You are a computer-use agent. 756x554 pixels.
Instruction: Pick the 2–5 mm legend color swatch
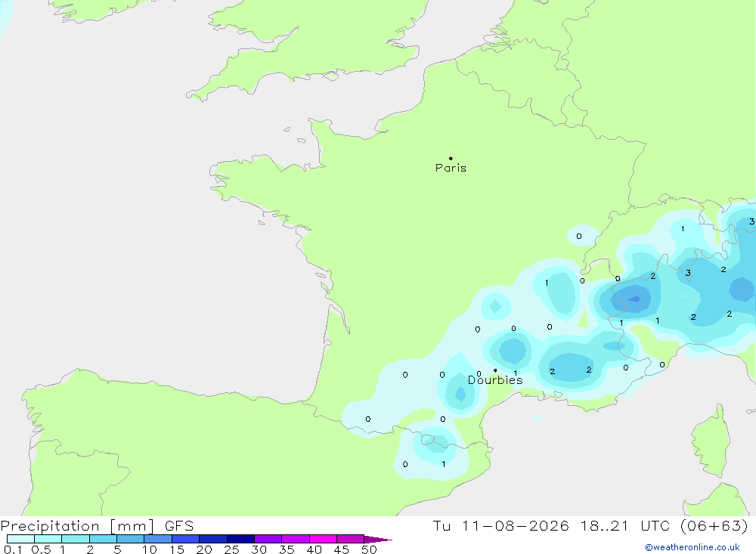pyautogui.click(x=103, y=539)
